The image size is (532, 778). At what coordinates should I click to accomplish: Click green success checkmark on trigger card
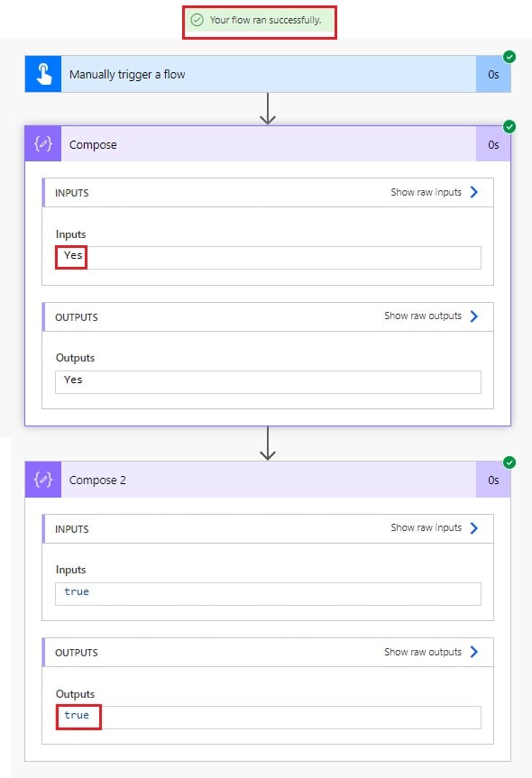tap(509, 57)
